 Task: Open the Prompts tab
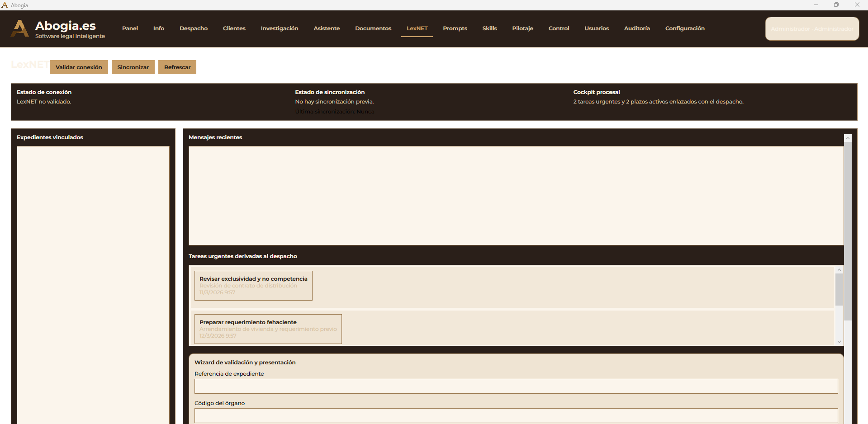tap(455, 28)
